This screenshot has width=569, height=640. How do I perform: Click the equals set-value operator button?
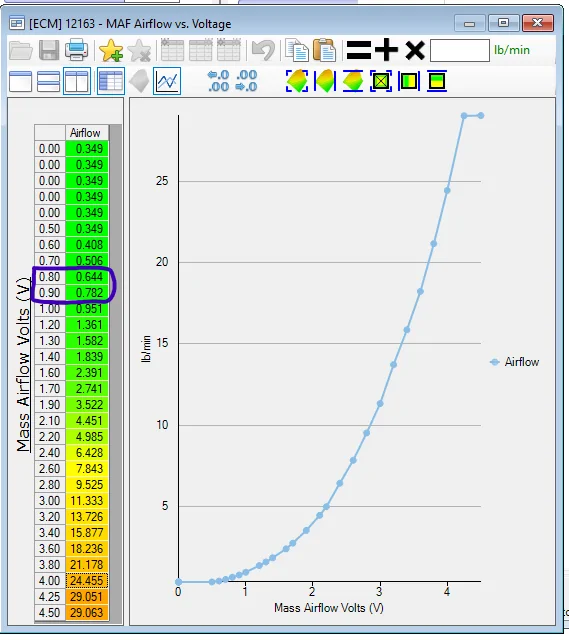tap(359, 51)
